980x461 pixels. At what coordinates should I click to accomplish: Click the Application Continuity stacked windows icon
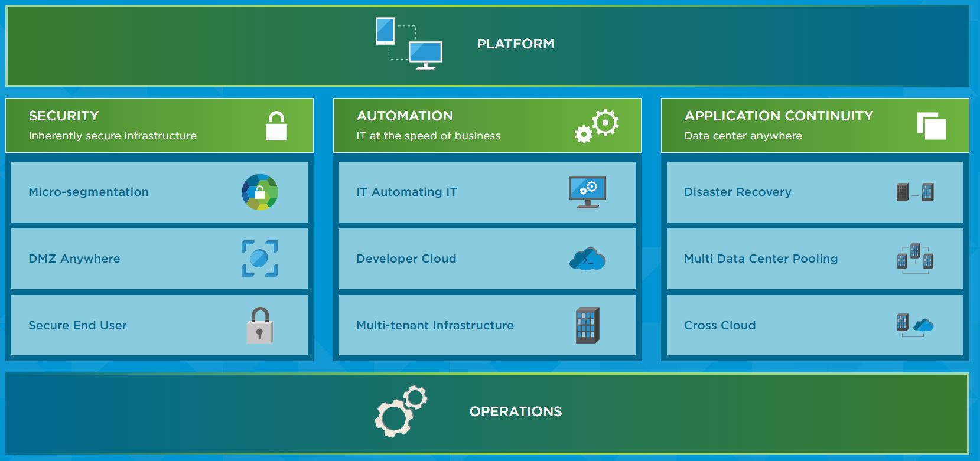[x=931, y=126]
